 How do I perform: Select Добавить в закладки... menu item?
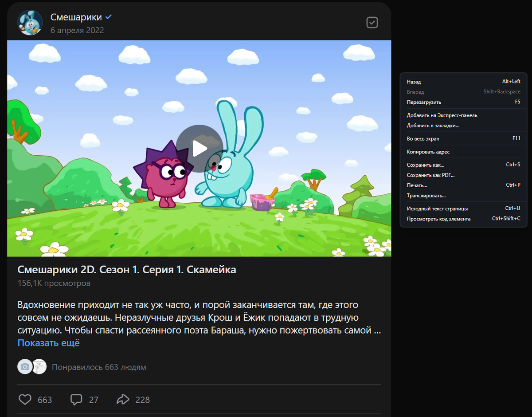pyautogui.click(x=464, y=126)
